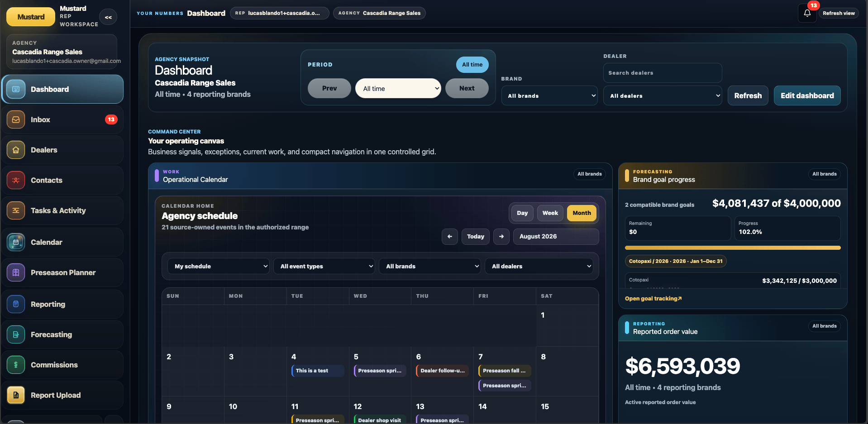Collapse sidebar with the << button
The width and height of the screenshot is (868, 424).
[x=108, y=17]
